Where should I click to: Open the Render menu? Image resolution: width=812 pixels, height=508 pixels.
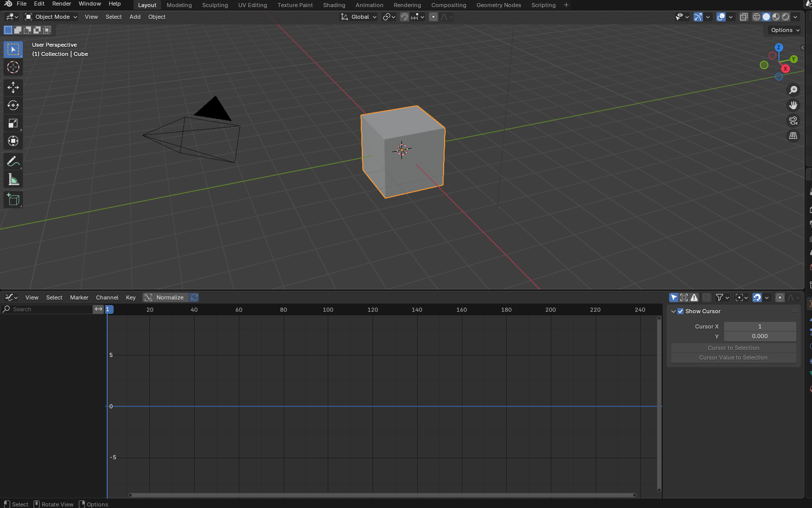point(61,4)
